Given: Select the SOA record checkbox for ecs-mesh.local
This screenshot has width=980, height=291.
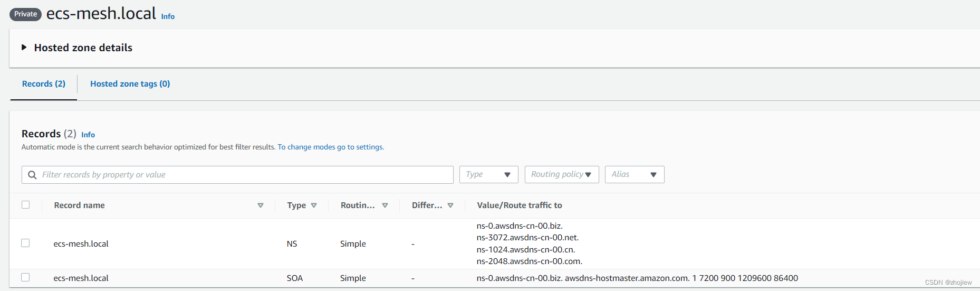Looking at the screenshot, I should (25, 277).
